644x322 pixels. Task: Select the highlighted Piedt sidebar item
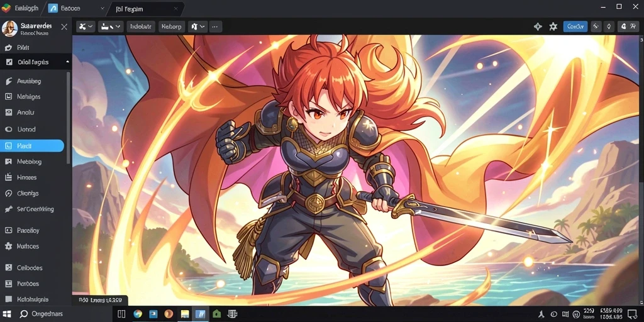pyautogui.click(x=32, y=146)
